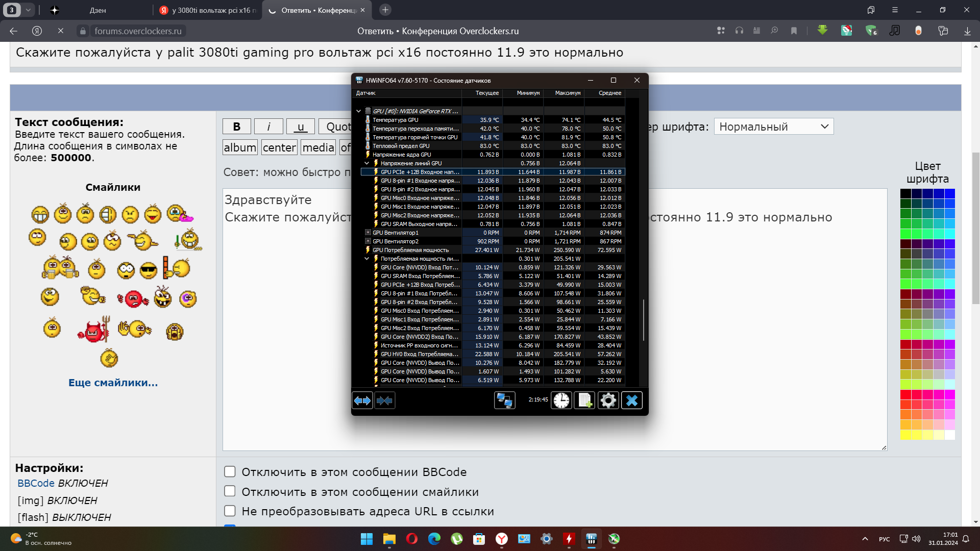Check 'Отключить в этом сообщении смайлики'

pos(230,491)
